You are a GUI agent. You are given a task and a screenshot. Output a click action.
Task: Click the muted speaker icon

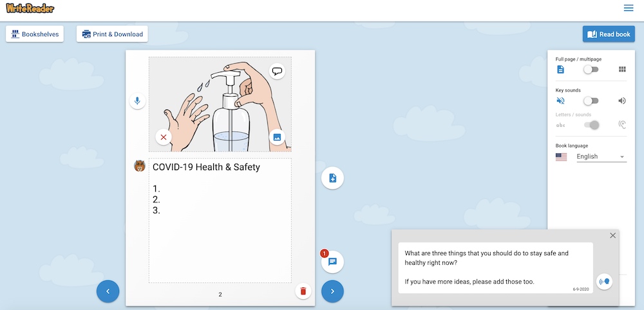click(560, 101)
